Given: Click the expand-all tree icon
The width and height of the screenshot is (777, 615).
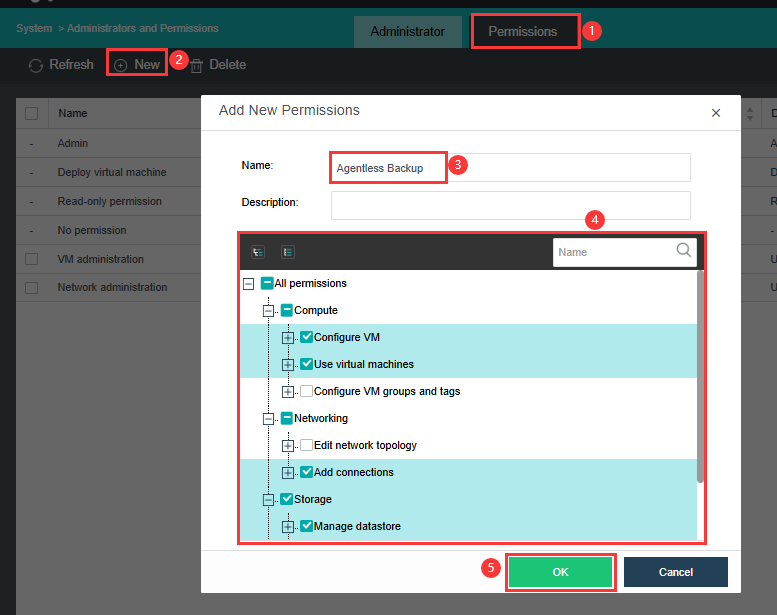Looking at the screenshot, I should (258, 252).
